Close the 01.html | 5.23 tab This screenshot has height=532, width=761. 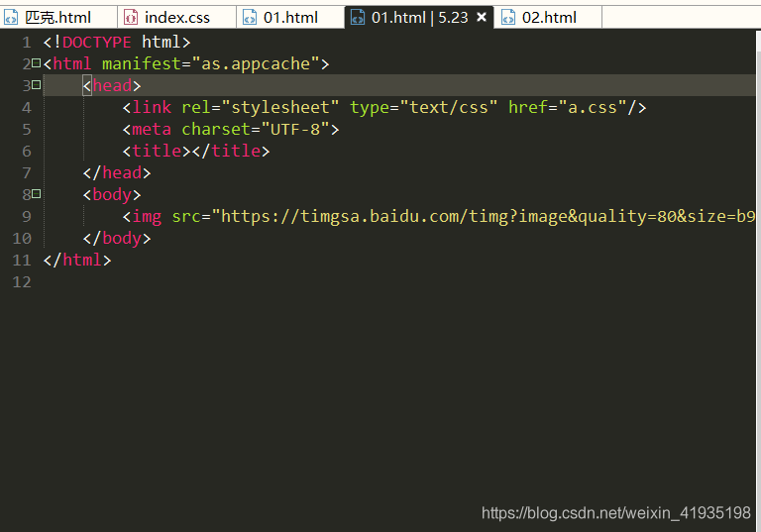click(482, 17)
